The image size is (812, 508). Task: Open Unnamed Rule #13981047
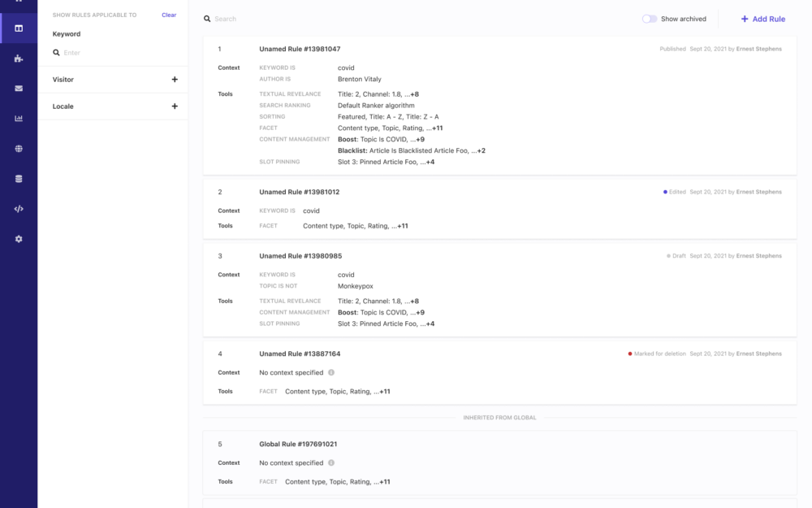[300, 49]
